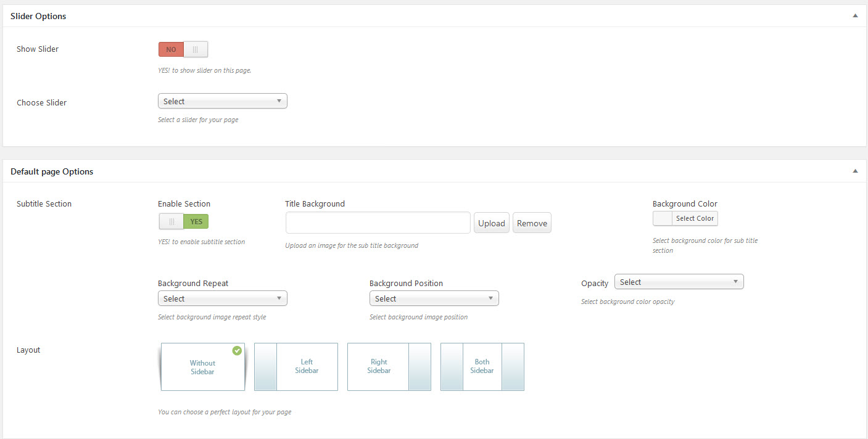868x439 pixels.
Task: Open the Opacity dropdown
Action: (x=679, y=282)
